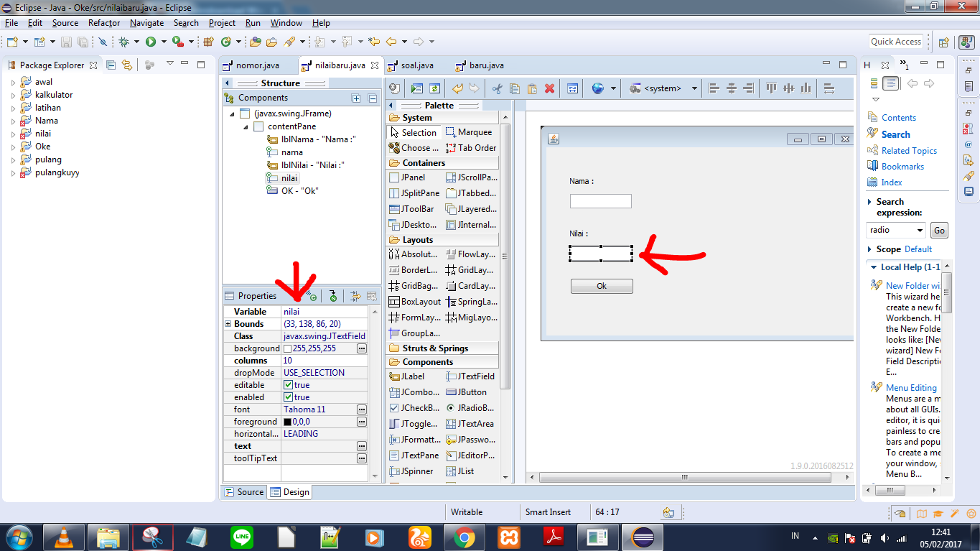Open the Related Topics link
Viewport: 980px width, 551px height.
909,151
